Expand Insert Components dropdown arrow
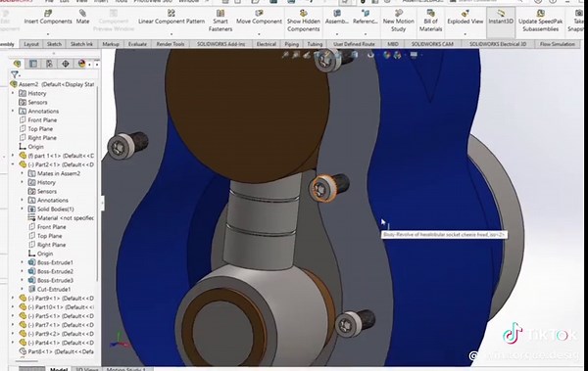Image resolution: width=588 pixels, height=371 pixels. point(48,33)
